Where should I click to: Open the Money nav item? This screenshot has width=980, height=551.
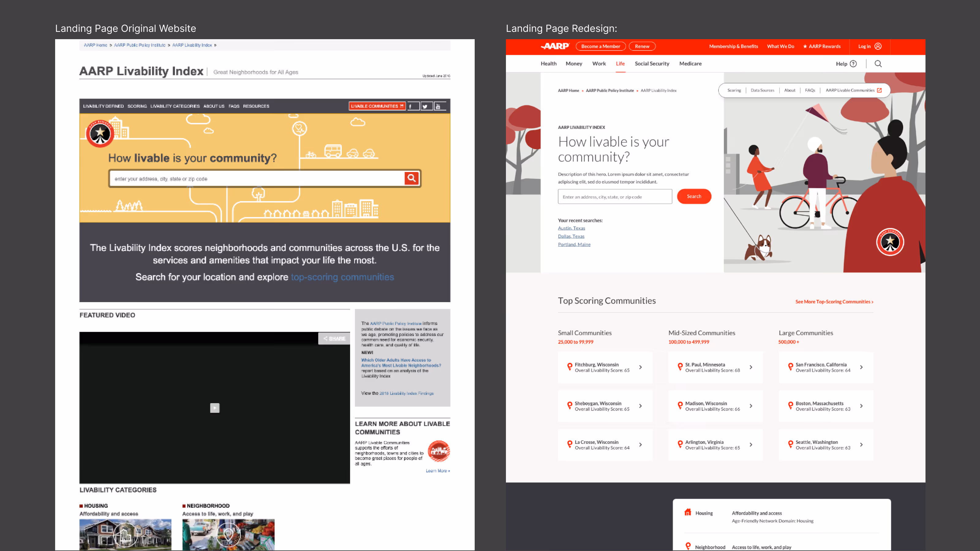574,63
